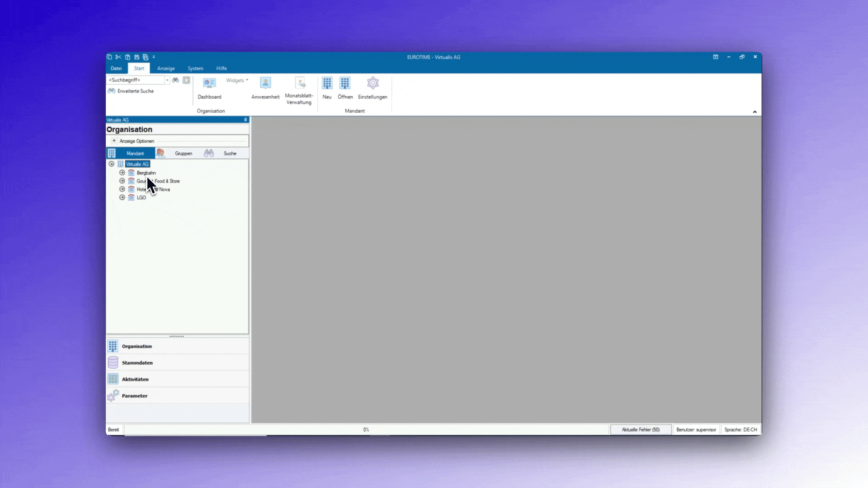
Task: Click the scissors cut icon
Action: (x=118, y=57)
